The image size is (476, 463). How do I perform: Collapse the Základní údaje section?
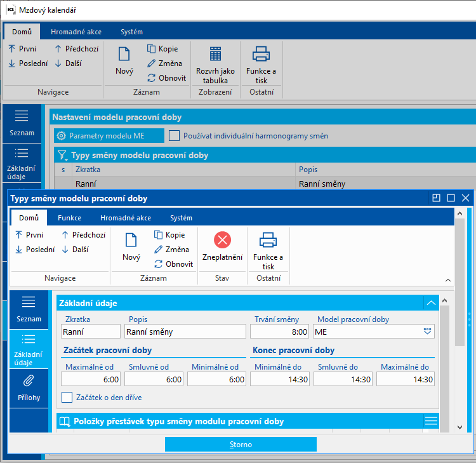pyautogui.click(x=431, y=304)
